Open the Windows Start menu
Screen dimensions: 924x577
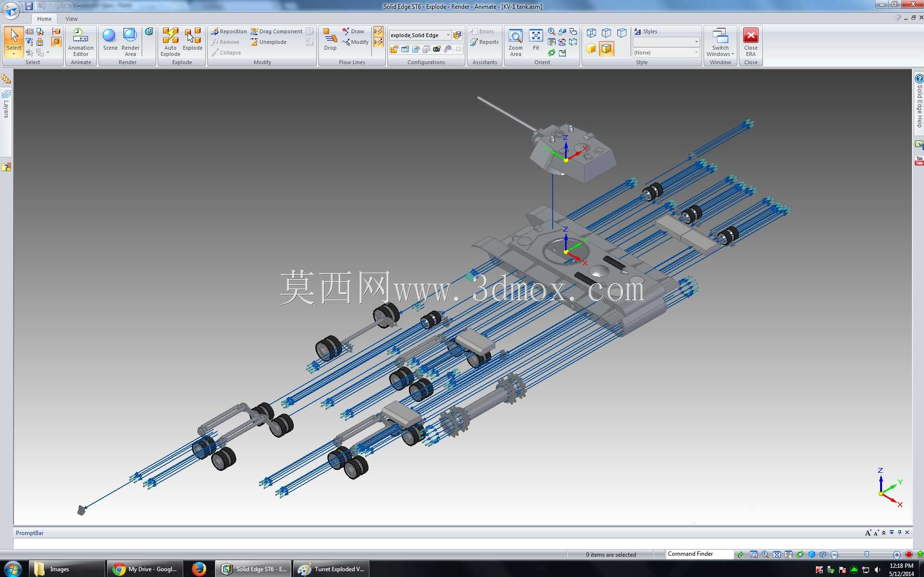[13, 569]
